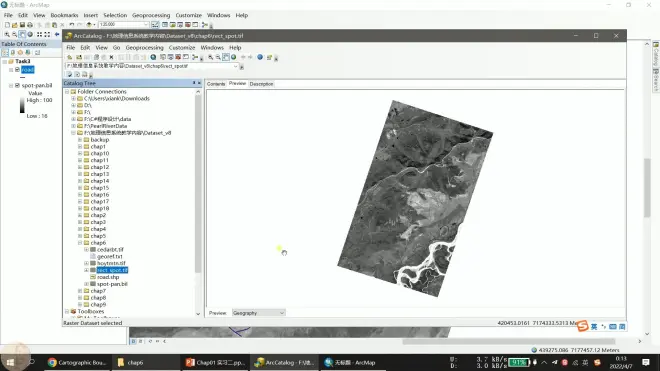This screenshot has height=371, width=660.
Task: Click Print icon in ArcMap toolbar
Action: 30,25
